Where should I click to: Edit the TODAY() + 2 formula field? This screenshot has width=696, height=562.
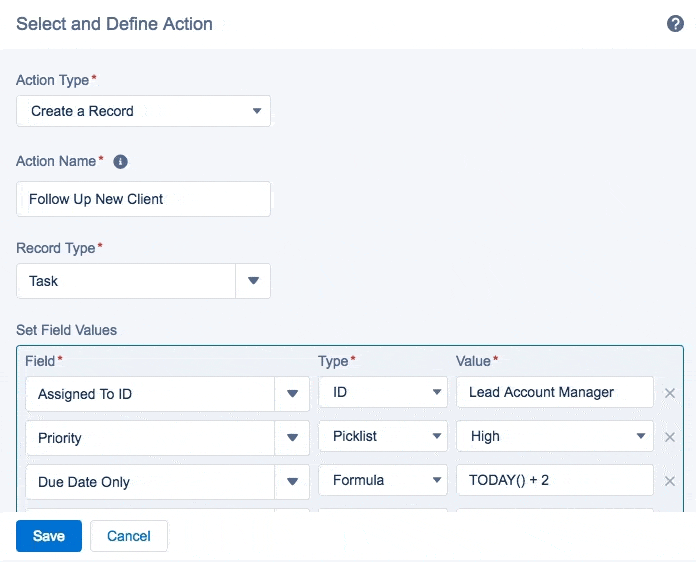tap(555, 480)
